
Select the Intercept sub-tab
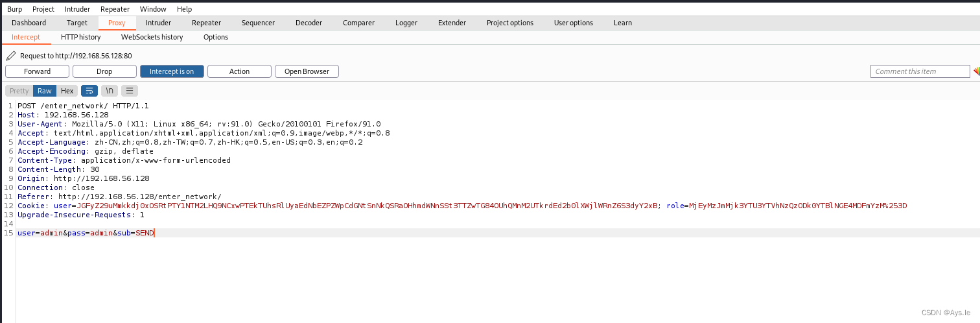tap(26, 37)
